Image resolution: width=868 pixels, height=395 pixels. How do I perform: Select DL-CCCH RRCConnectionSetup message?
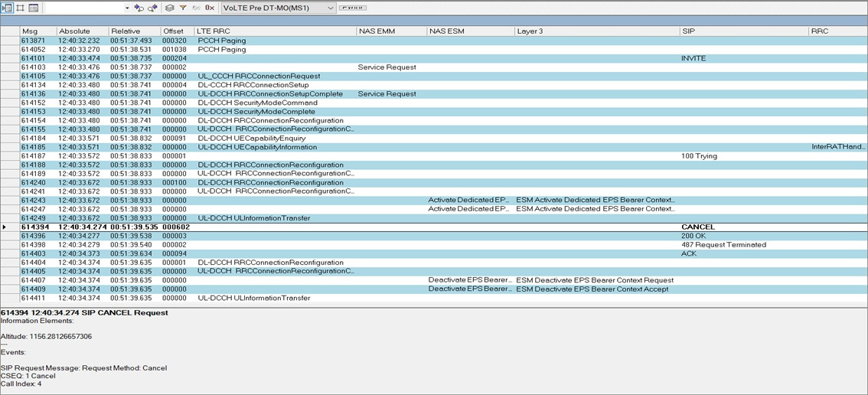(253, 85)
